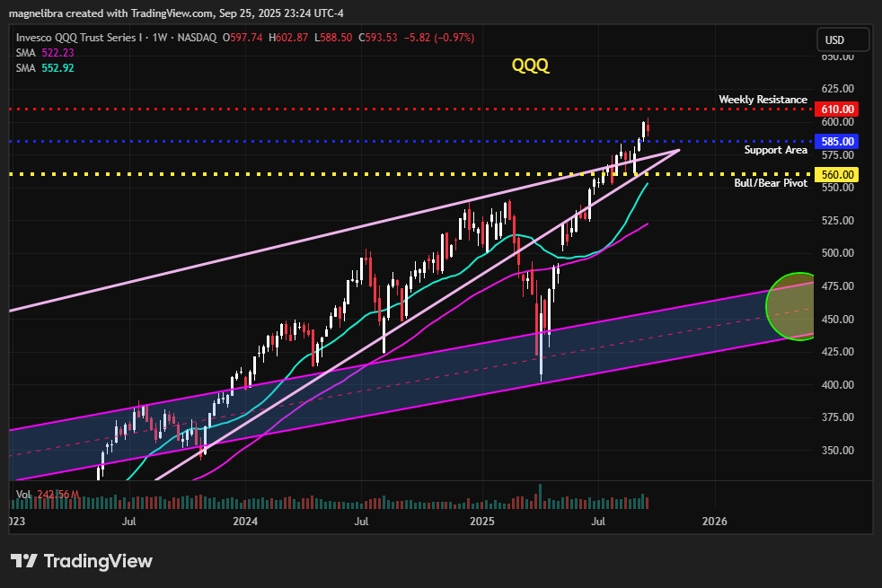This screenshot has height=588, width=882.
Task: Click the SMA 522.23 indicator legend
Action: [x=45, y=53]
